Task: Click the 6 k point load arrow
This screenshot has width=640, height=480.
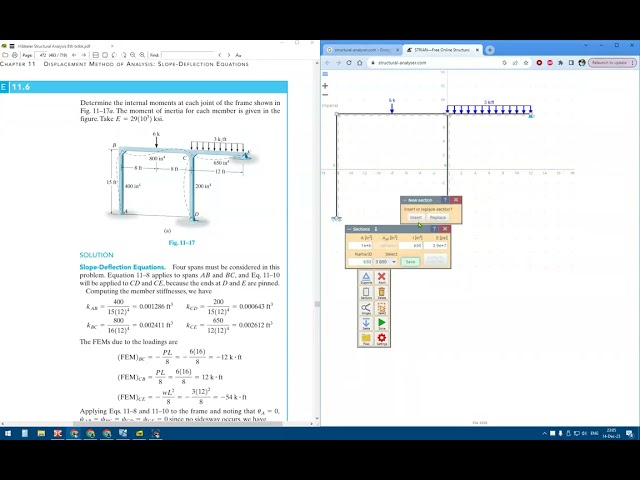Action: tap(392, 107)
